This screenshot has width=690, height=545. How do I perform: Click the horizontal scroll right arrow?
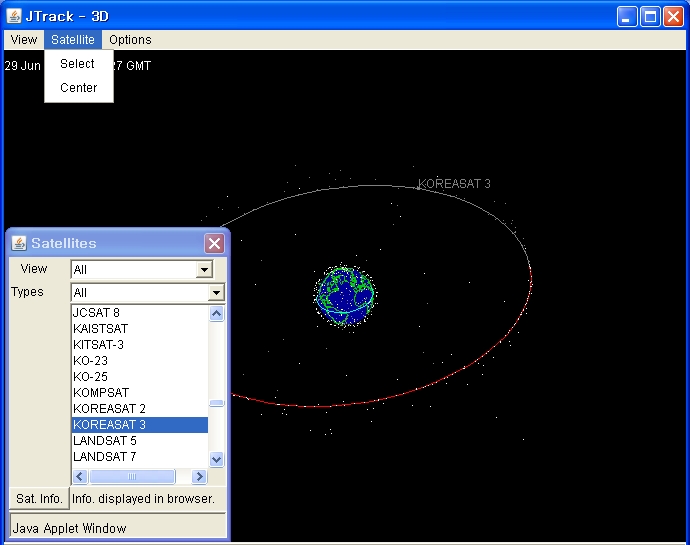tap(199, 476)
